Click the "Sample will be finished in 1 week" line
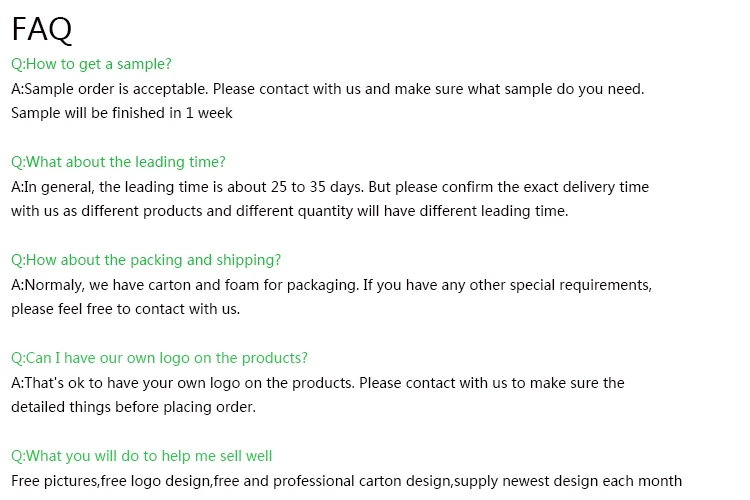 point(122,113)
